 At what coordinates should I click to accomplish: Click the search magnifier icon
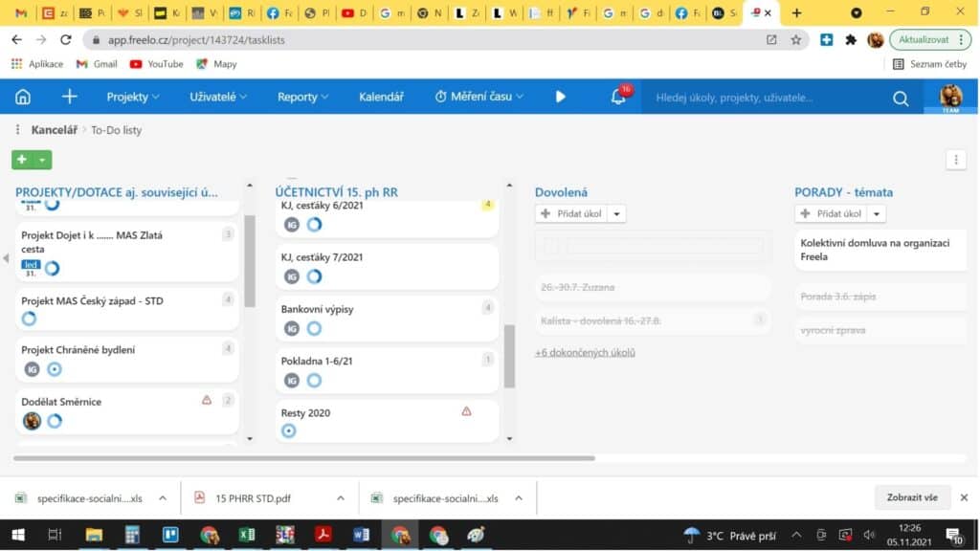[x=901, y=99]
